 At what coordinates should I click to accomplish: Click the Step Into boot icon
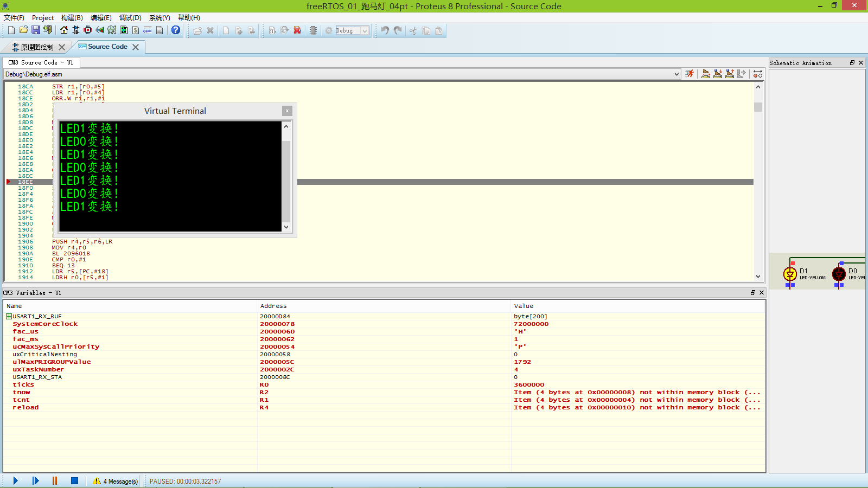click(718, 74)
